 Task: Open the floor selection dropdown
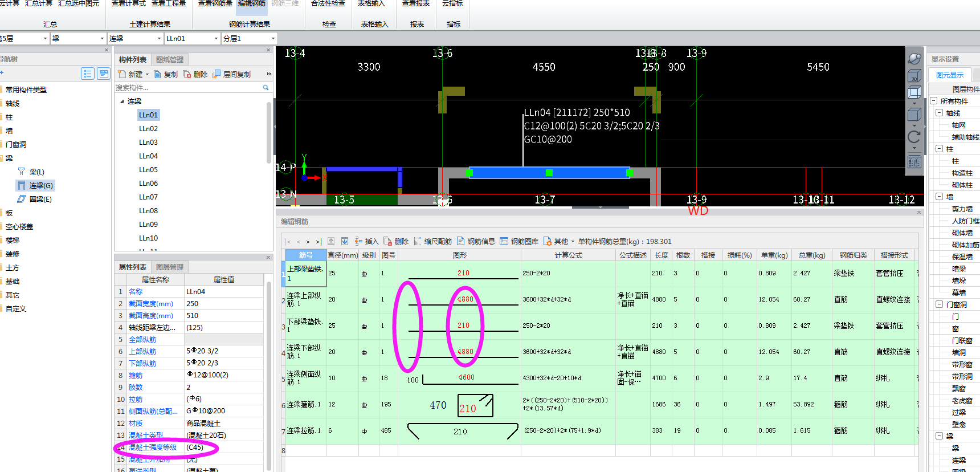(x=45, y=39)
